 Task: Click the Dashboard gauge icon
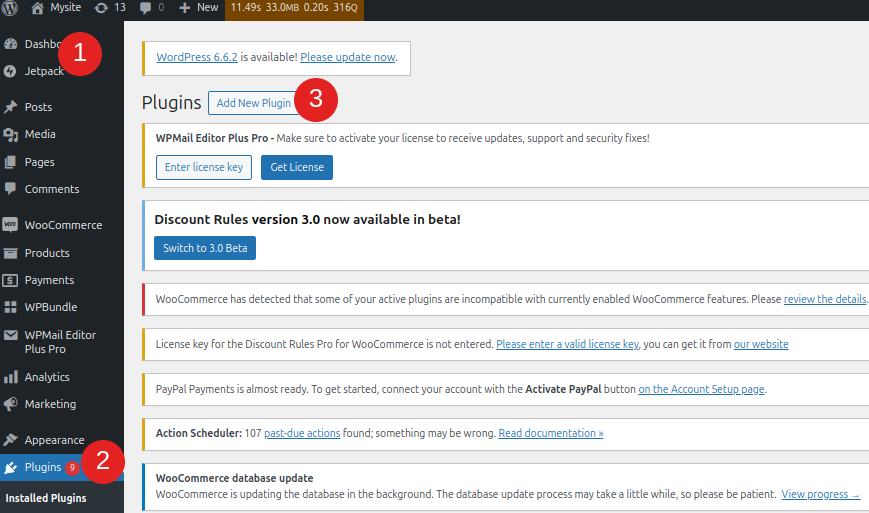pos(10,44)
